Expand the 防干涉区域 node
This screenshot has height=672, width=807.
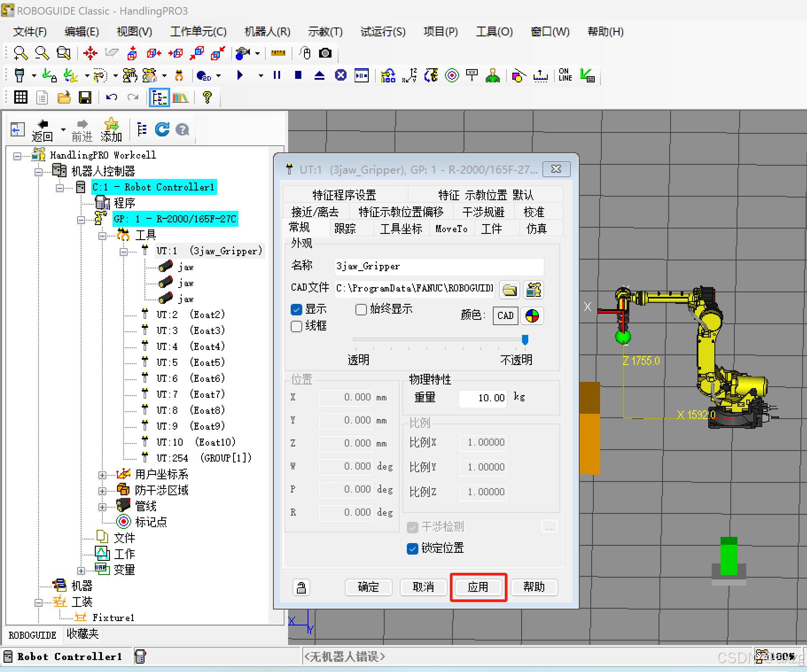click(x=102, y=491)
